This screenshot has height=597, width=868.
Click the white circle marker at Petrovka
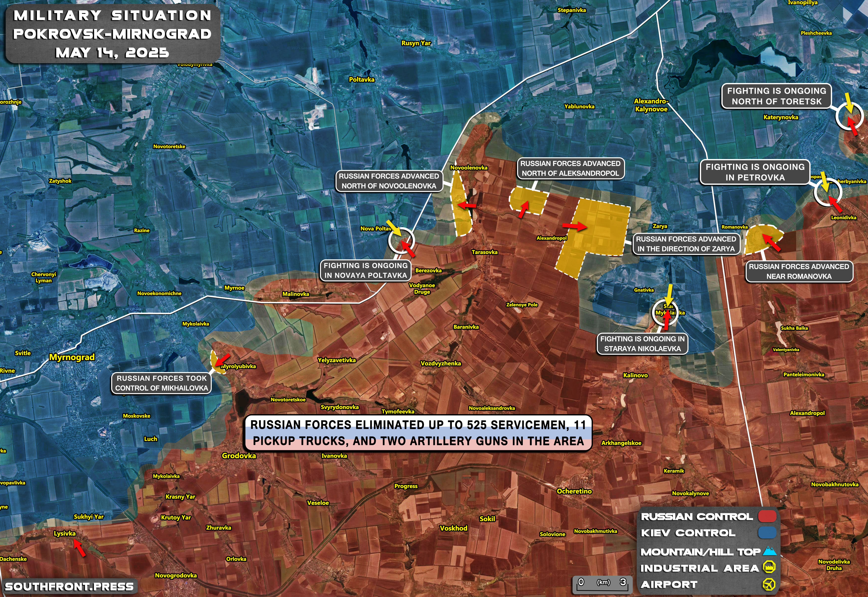click(x=828, y=192)
